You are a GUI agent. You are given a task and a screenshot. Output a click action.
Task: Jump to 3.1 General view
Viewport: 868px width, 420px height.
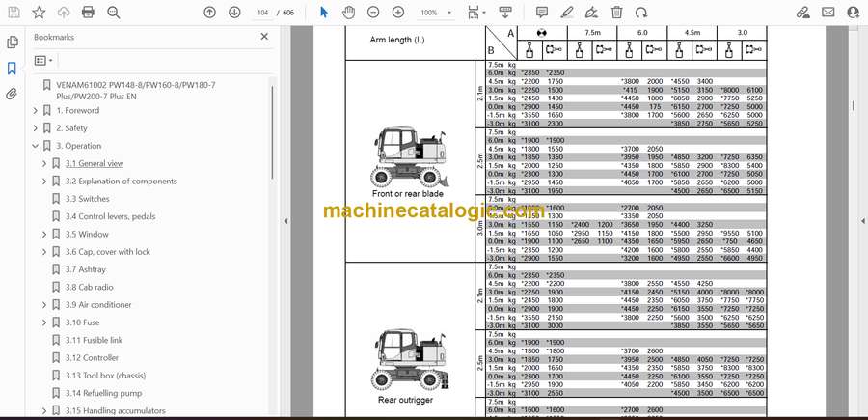95,163
